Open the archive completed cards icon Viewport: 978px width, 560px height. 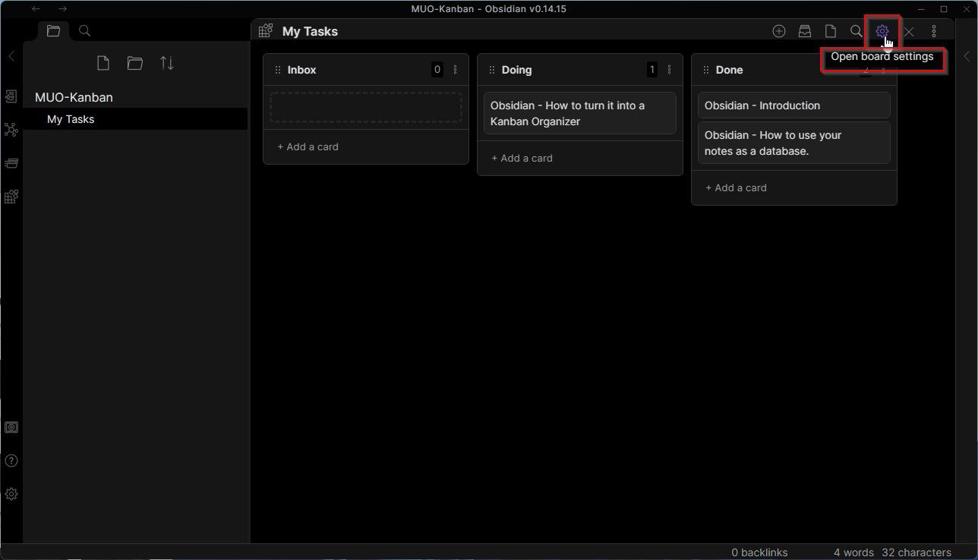(x=805, y=31)
